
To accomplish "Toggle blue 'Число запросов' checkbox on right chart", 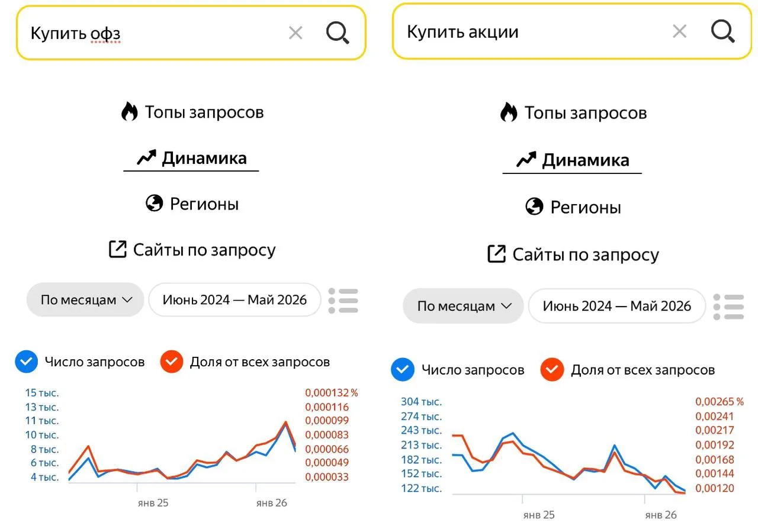I will tap(403, 370).
